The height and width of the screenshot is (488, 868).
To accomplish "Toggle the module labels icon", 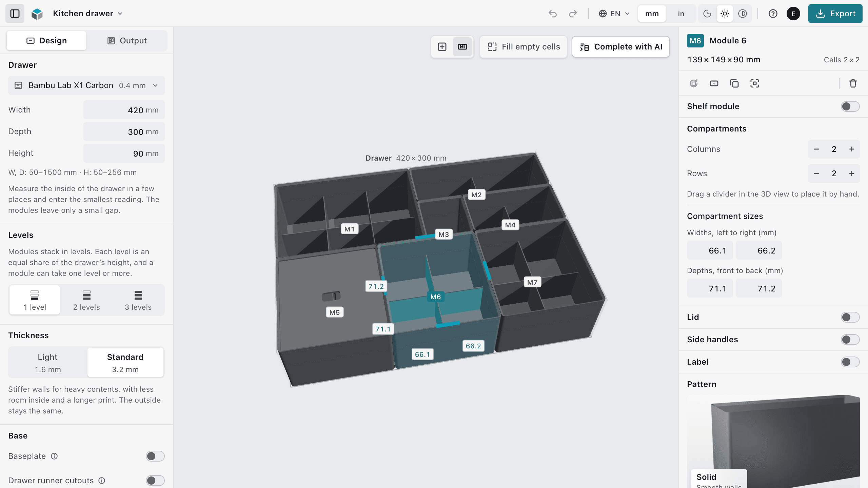I will (x=462, y=47).
